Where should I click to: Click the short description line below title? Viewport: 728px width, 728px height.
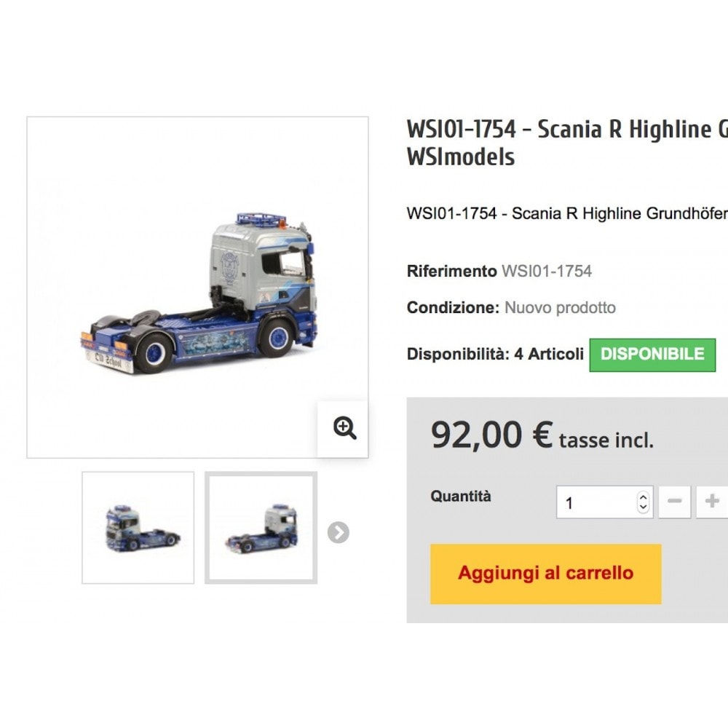567,213
